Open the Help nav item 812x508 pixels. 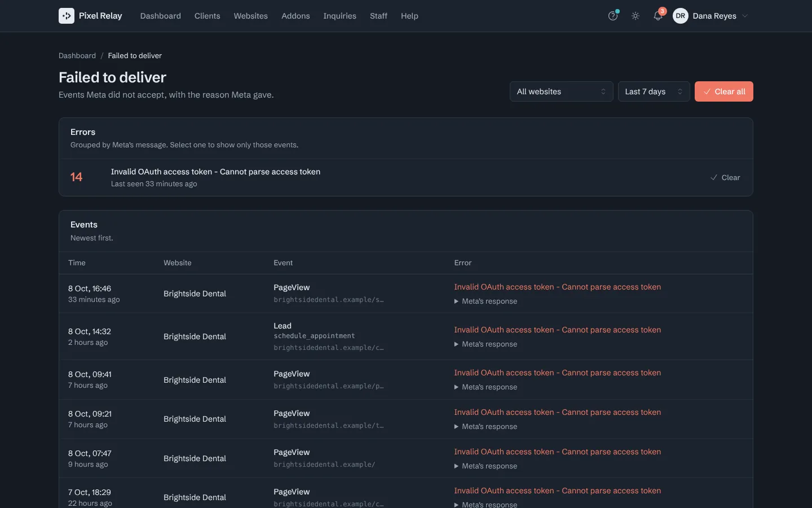pos(409,16)
